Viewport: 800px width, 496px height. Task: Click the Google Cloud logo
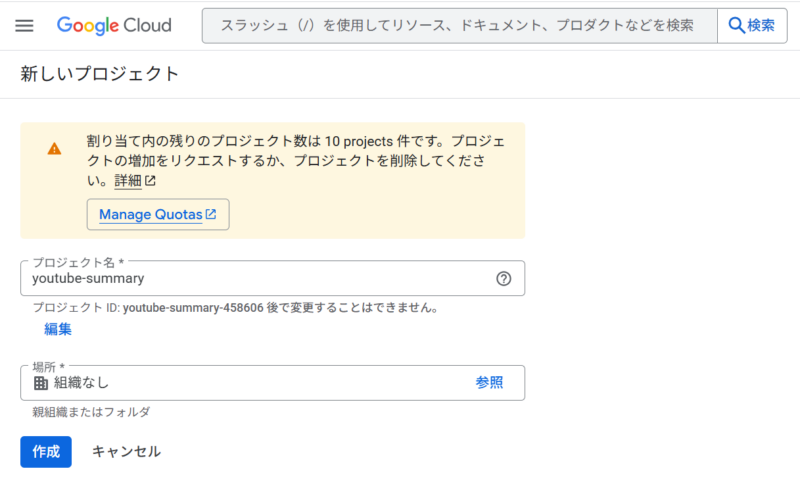coord(114,26)
